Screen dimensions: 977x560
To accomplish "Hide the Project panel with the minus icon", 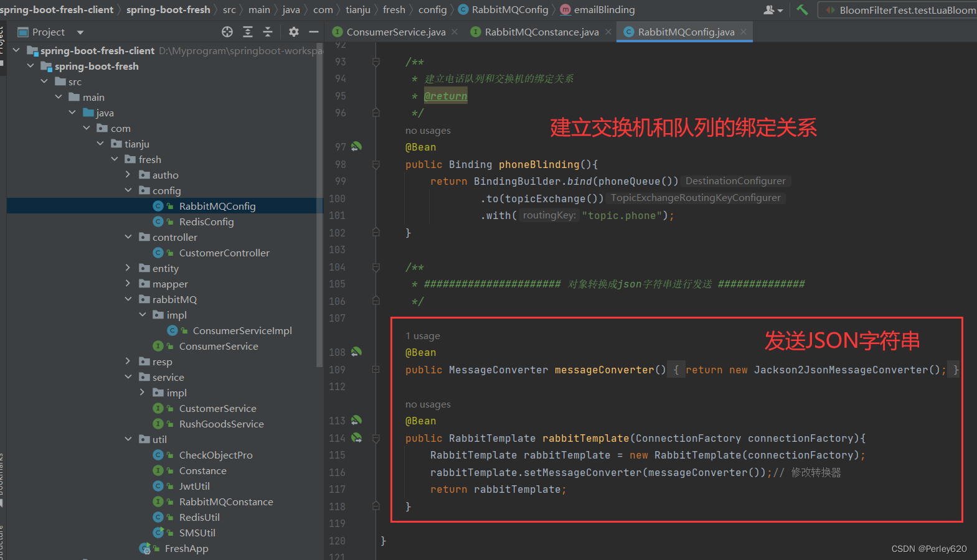I will (314, 32).
